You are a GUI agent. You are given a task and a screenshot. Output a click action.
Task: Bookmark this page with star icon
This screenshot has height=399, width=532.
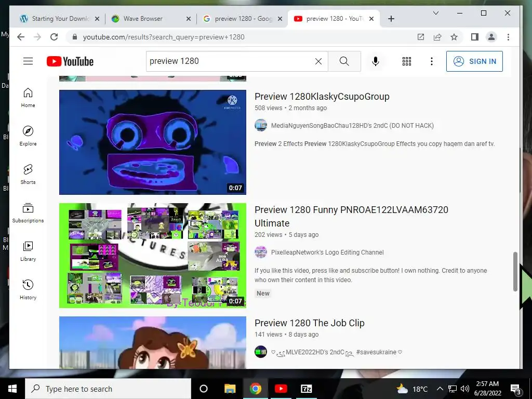[454, 37]
